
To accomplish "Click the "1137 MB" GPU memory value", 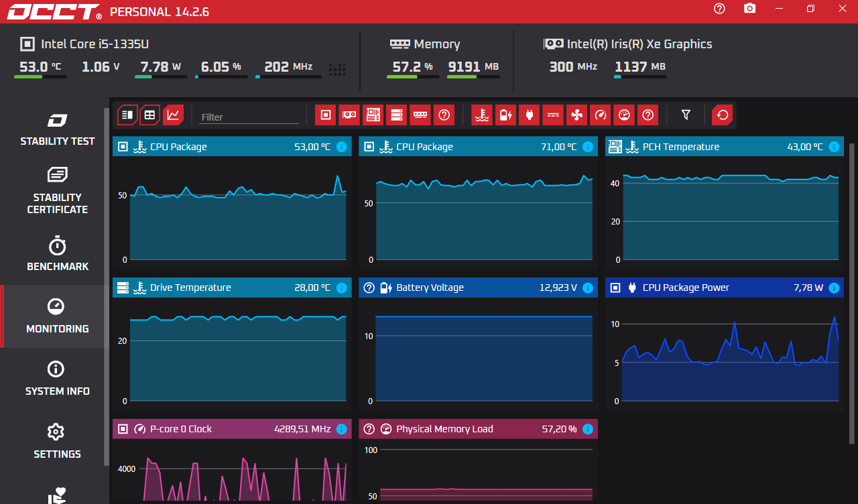I will (x=640, y=67).
